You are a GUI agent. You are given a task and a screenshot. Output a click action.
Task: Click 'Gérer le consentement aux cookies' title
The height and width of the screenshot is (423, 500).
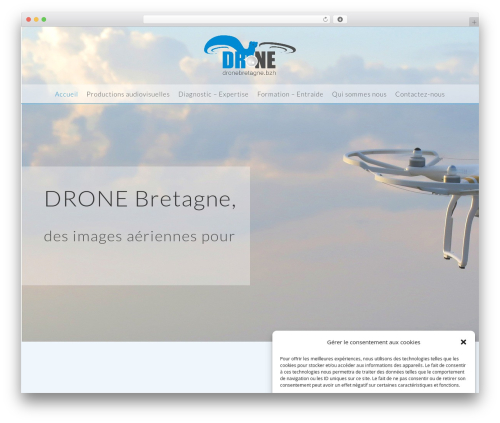click(373, 342)
